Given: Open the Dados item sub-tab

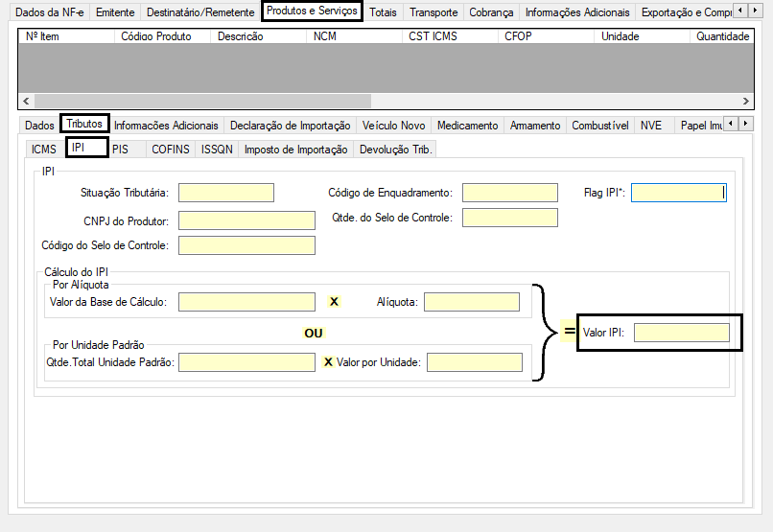Looking at the screenshot, I should pos(39,126).
